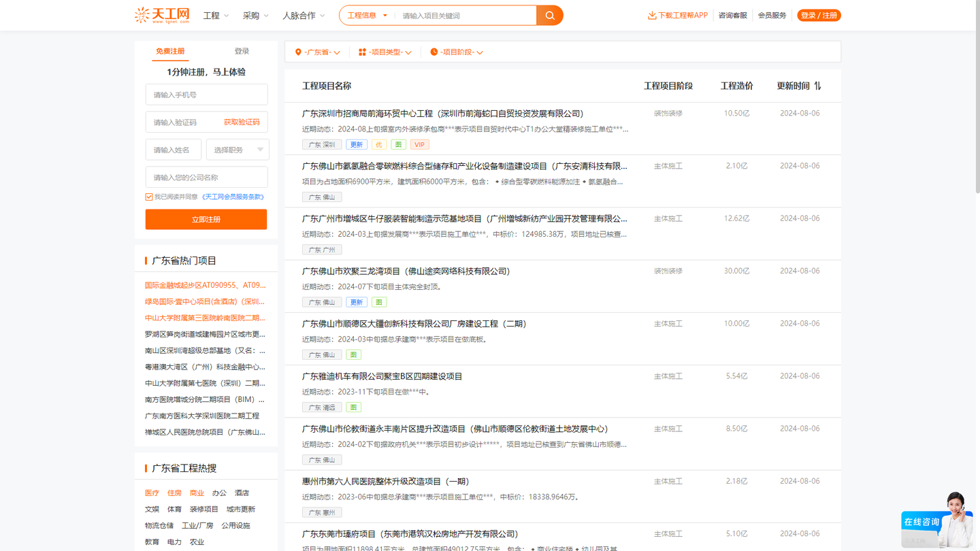Screen dimensions: 980x551
Task: Click the 图 tag on 大疆创新科技 project row
Action: [353, 355]
